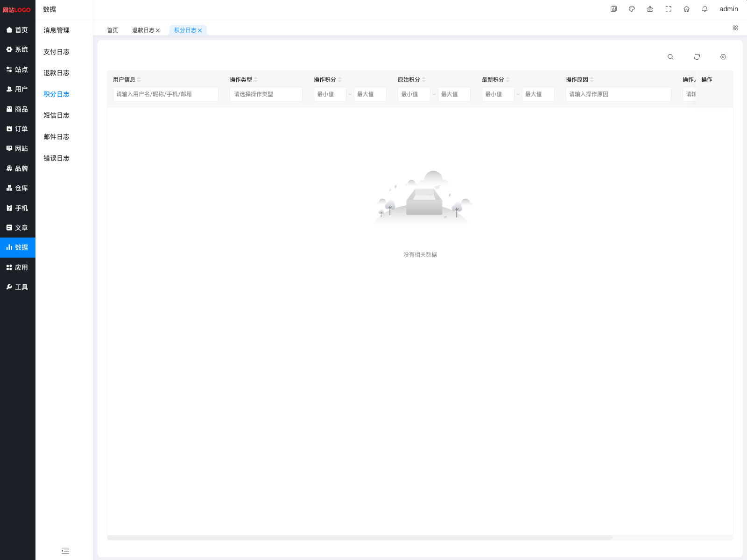Close the 退款日志 tab
The image size is (747, 560).
click(158, 30)
